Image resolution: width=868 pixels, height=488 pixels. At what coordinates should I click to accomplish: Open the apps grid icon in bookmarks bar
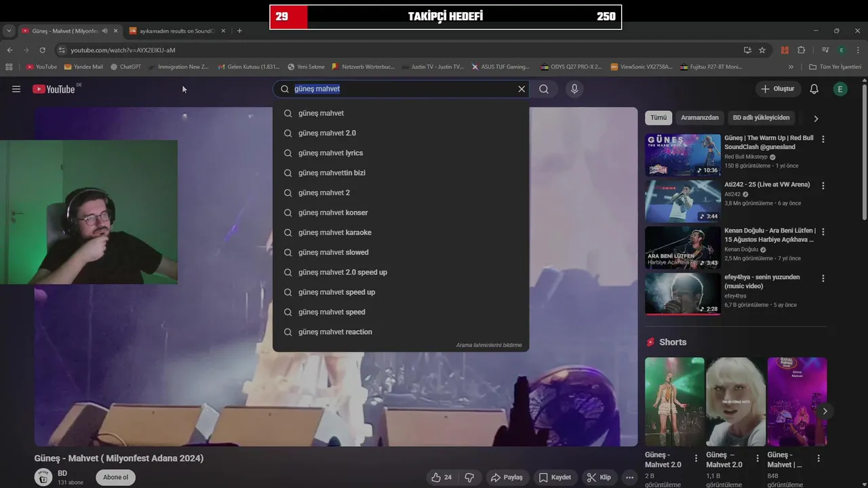(x=9, y=67)
